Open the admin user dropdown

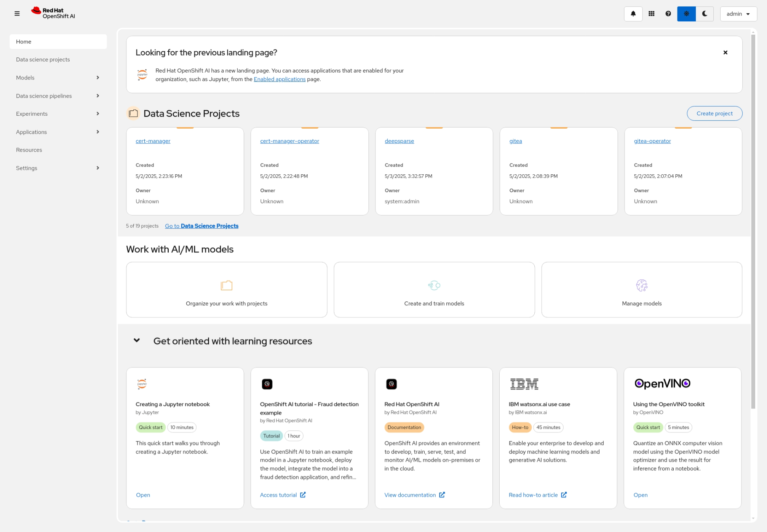pos(738,14)
